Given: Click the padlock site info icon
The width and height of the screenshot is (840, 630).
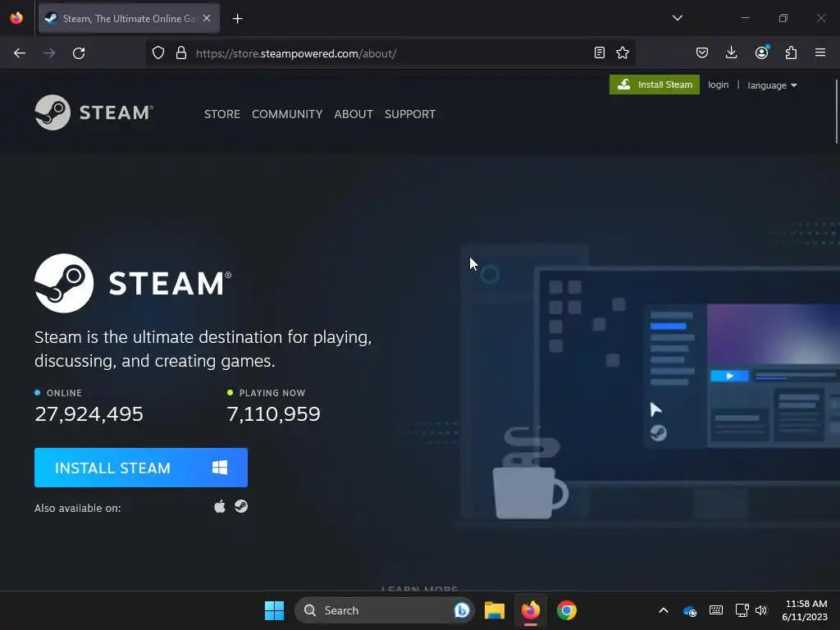Looking at the screenshot, I should point(181,53).
